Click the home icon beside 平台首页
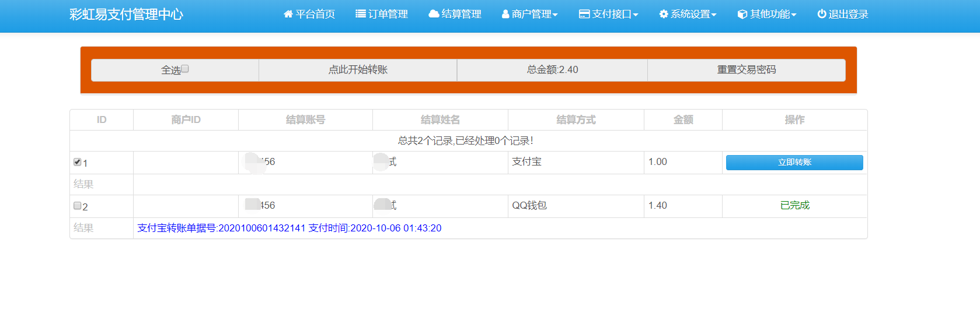Viewport: 980px width, 320px height. pos(288,14)
